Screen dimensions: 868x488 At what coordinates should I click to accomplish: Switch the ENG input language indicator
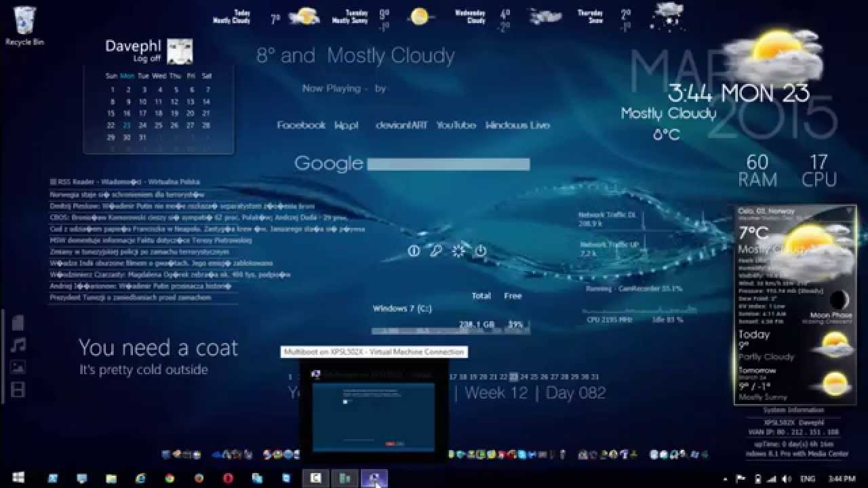click(809, 478)
